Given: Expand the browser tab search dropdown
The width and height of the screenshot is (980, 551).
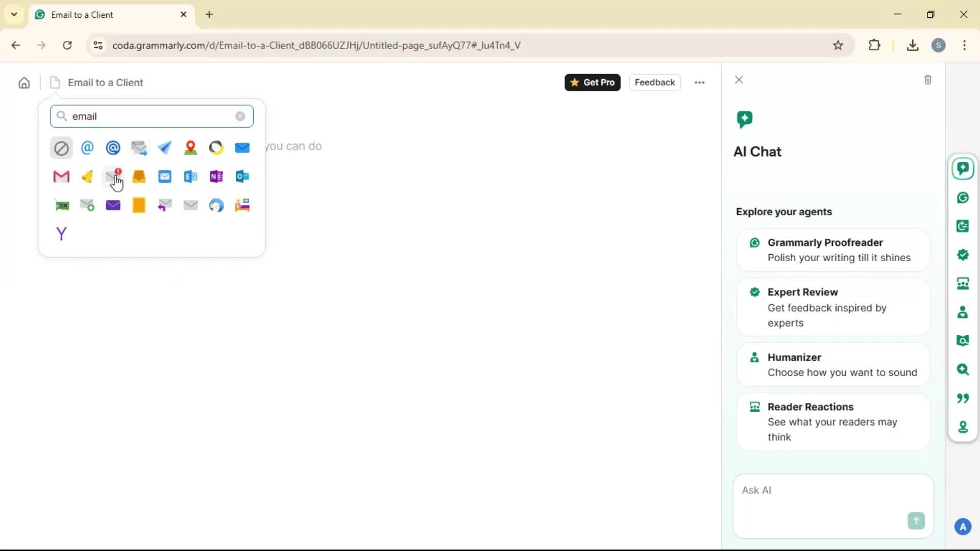Looking at the screenshot, I should [14, 14].
